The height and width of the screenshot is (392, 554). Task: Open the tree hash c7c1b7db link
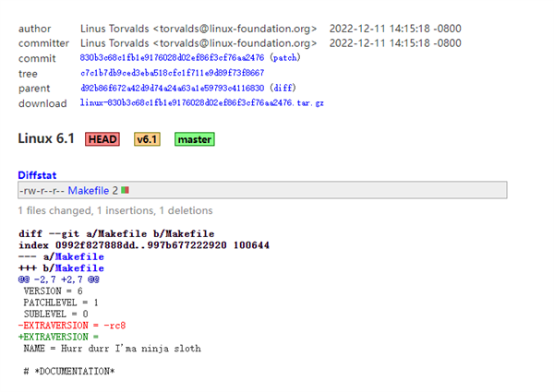point(172,73)
